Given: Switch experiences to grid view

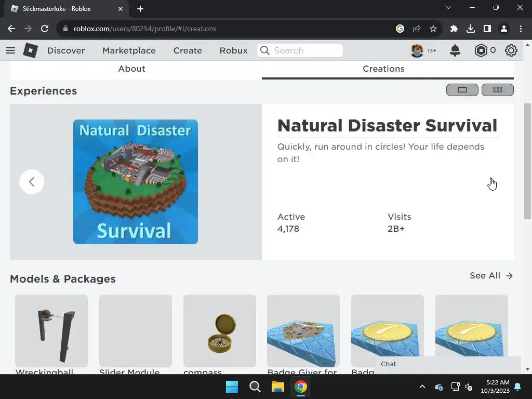Looking at the screenshot, I should [x=497, y=90].
